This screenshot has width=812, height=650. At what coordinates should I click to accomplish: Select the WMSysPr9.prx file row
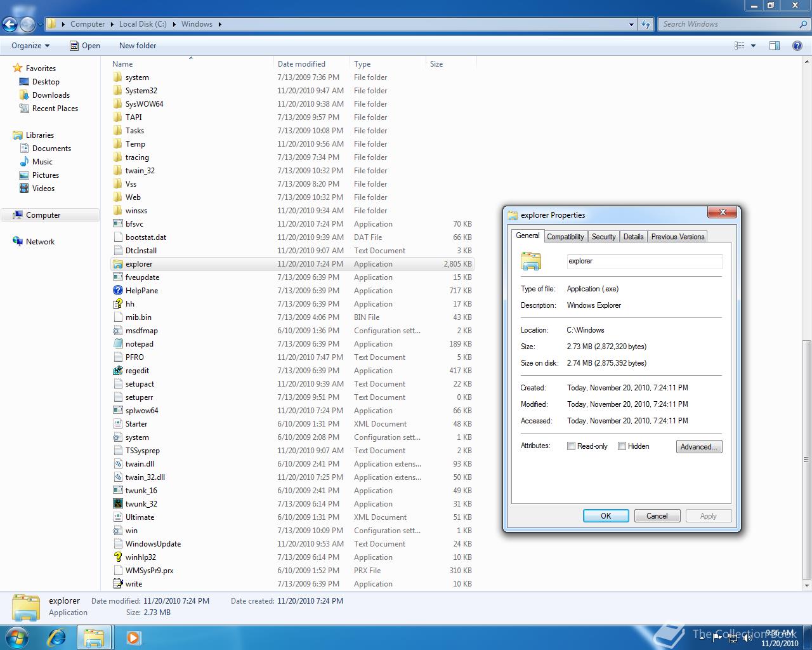point(292,571)
